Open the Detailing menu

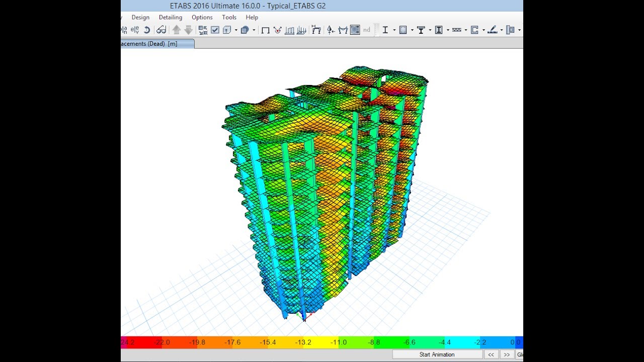[x=171, y=17]
